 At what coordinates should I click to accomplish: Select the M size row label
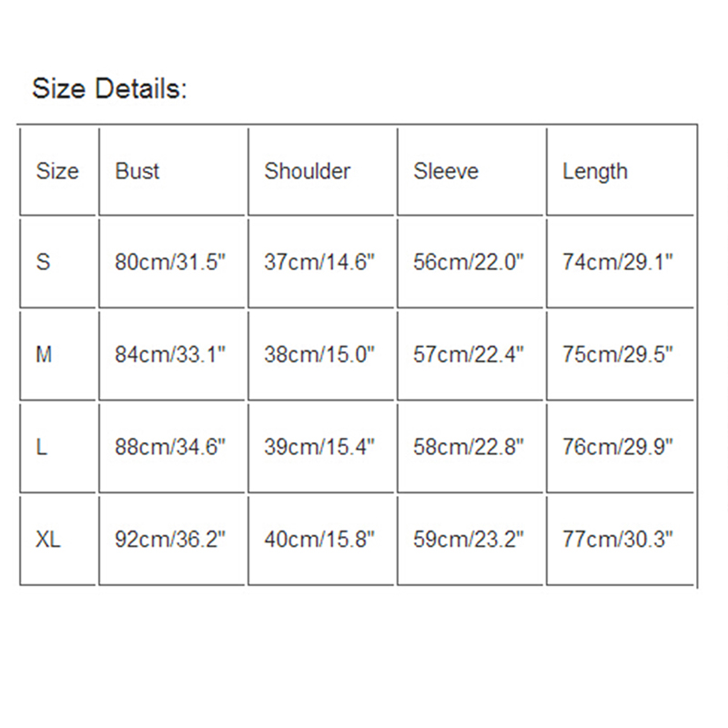pos(45,355)
